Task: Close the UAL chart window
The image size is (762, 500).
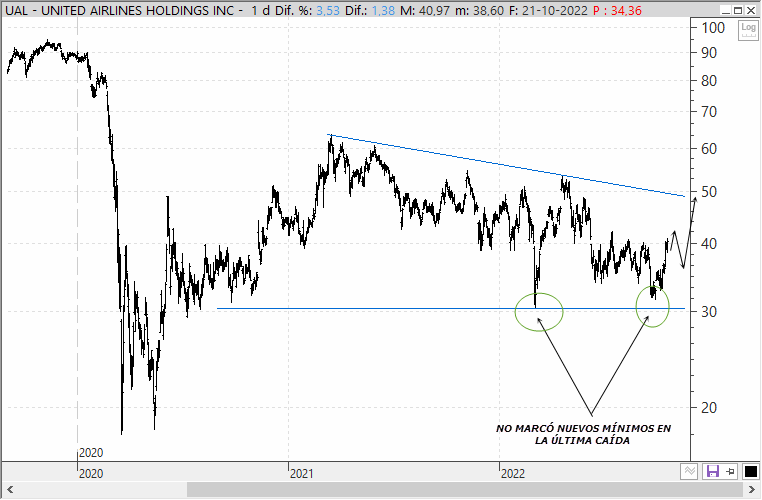Action: click(751, 10)
